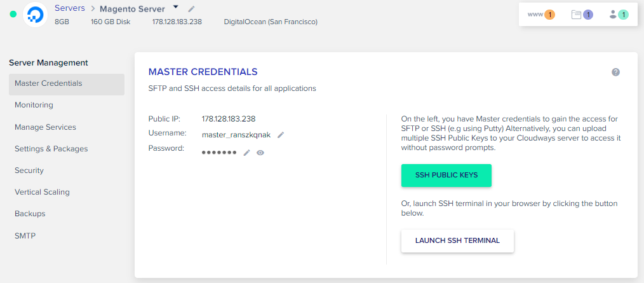Viewport: 644px width, 283px height.
Task: Navigate to the Security section
Action: [29, 170]
